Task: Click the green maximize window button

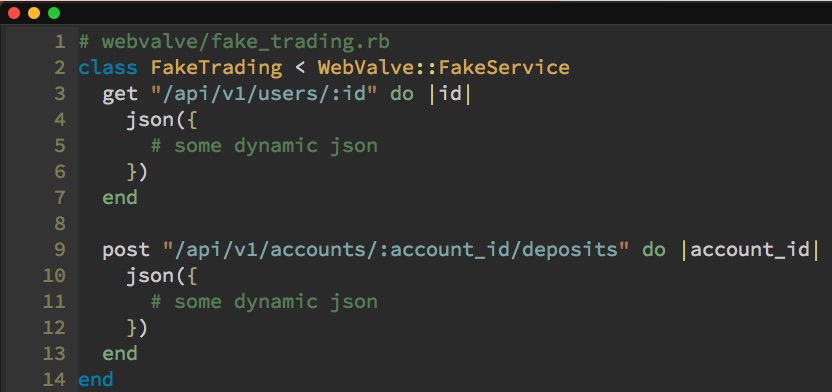Action: click(x=54, y=13)
